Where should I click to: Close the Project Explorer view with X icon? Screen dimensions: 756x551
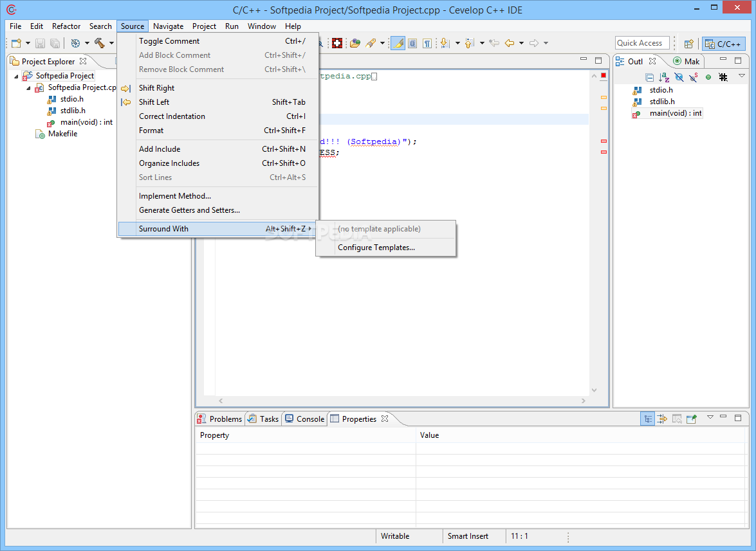83,61
